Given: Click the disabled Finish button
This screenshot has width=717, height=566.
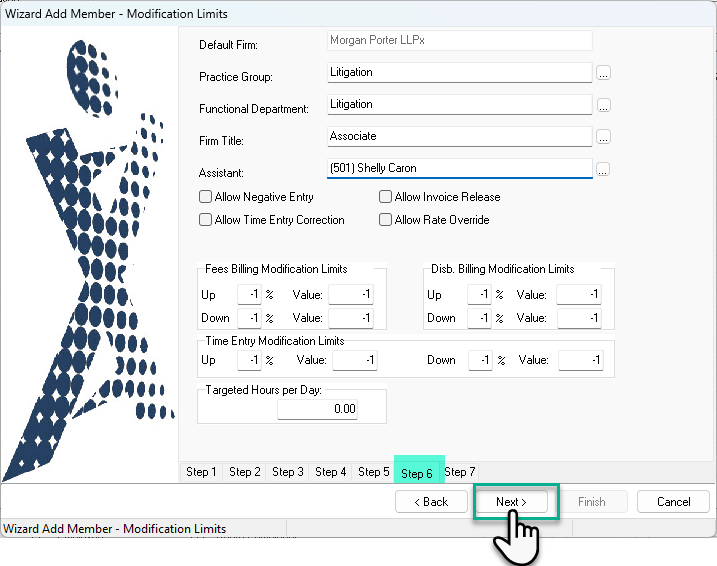Looking at the screenshot, I should [592, 502].
